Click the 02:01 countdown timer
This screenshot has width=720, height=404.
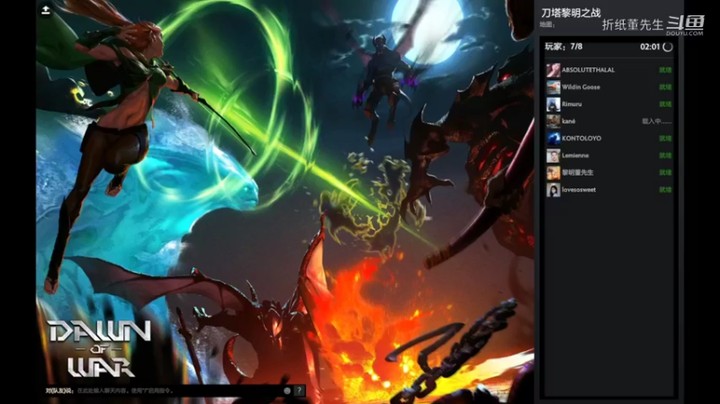click(650, 47)
